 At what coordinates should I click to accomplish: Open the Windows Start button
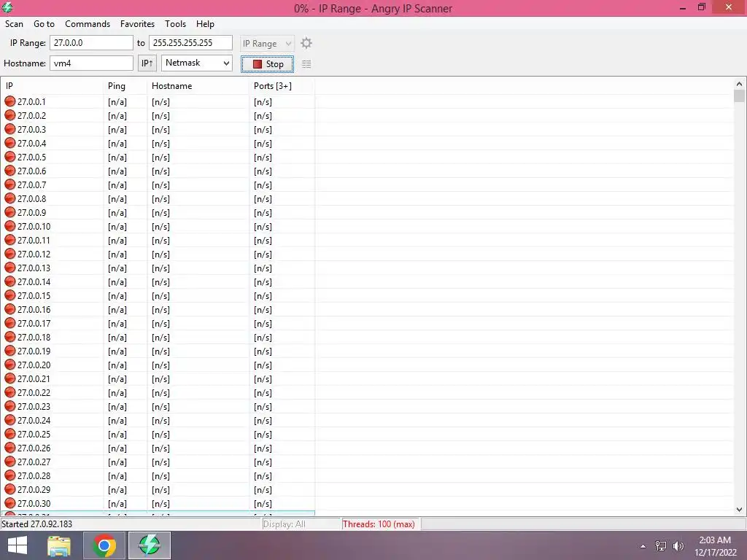coord(18,545)
